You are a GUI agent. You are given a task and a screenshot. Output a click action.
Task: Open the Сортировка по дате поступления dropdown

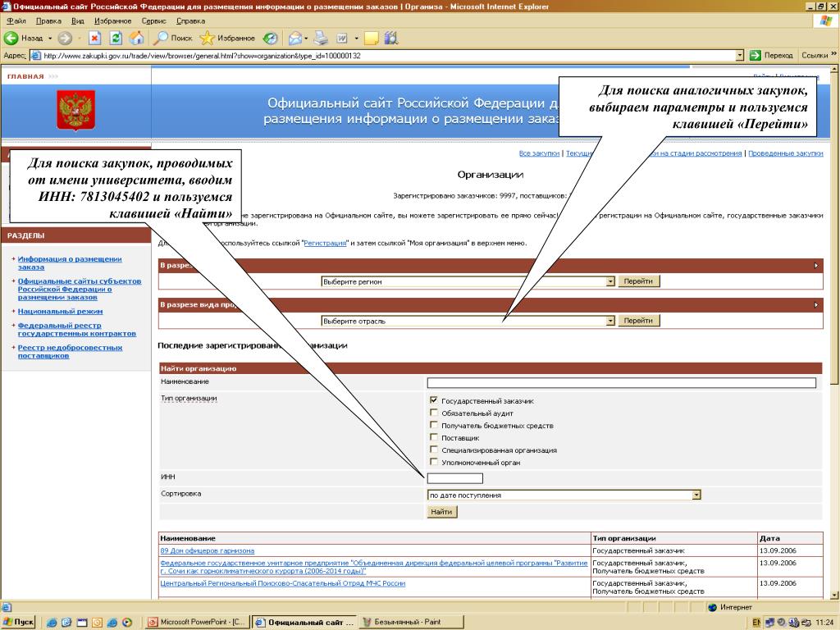coord(564,495)
